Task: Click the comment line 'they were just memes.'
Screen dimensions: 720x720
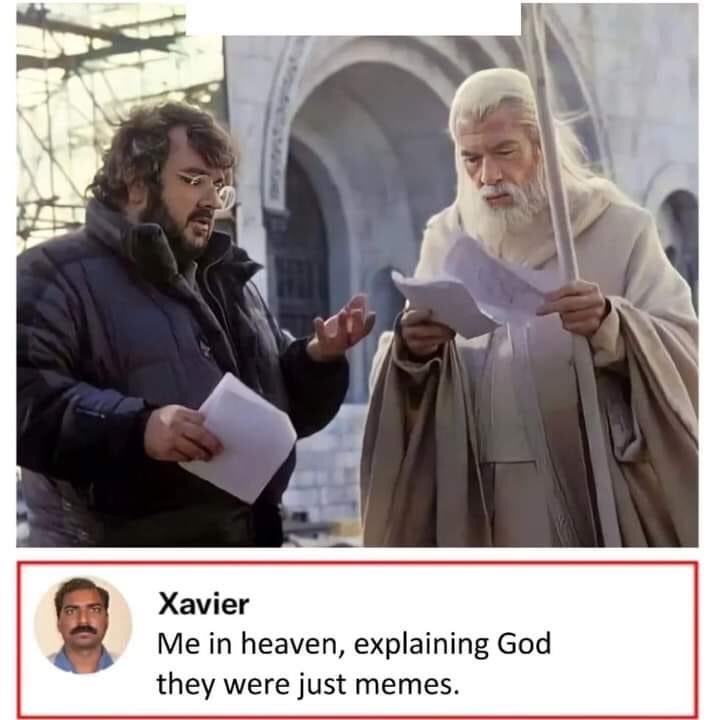Action: tap(308, 685)
